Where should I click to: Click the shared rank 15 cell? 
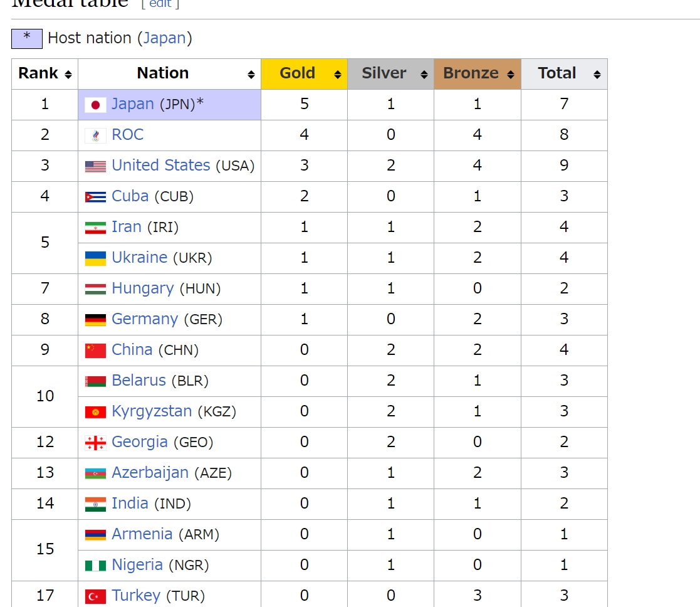pos(44,551)
